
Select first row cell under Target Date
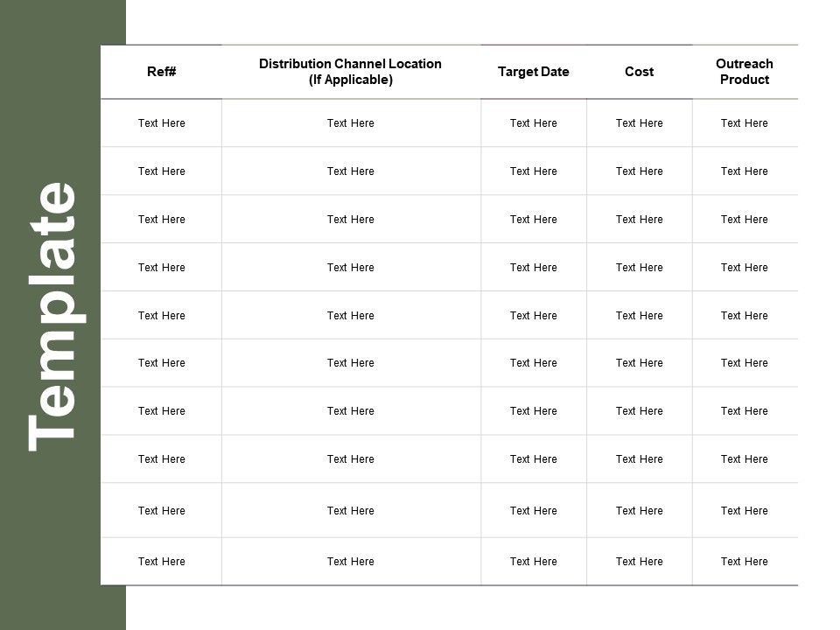coord(533,123)
